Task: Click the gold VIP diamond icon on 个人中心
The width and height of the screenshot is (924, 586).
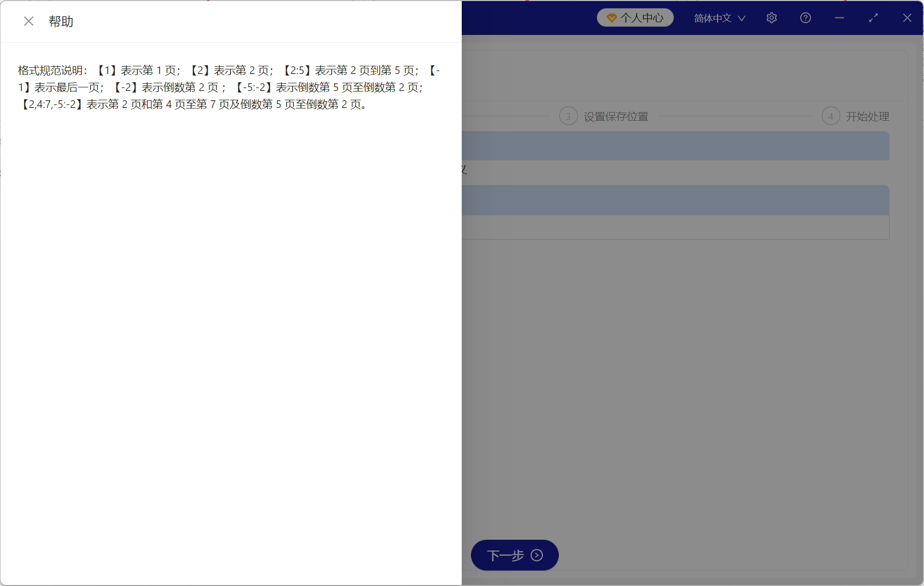Action: pyautogui.click(x=611, y=17)
